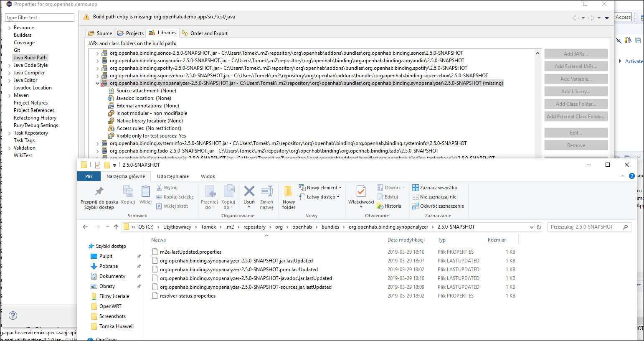644x341 pixels.
Task: Click the Add JARs... button
Action: 576,54
